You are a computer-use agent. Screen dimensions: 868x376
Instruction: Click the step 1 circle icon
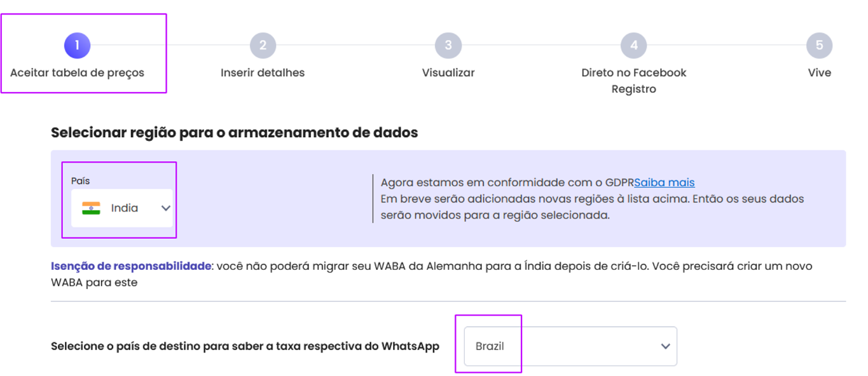pos(77,45)
